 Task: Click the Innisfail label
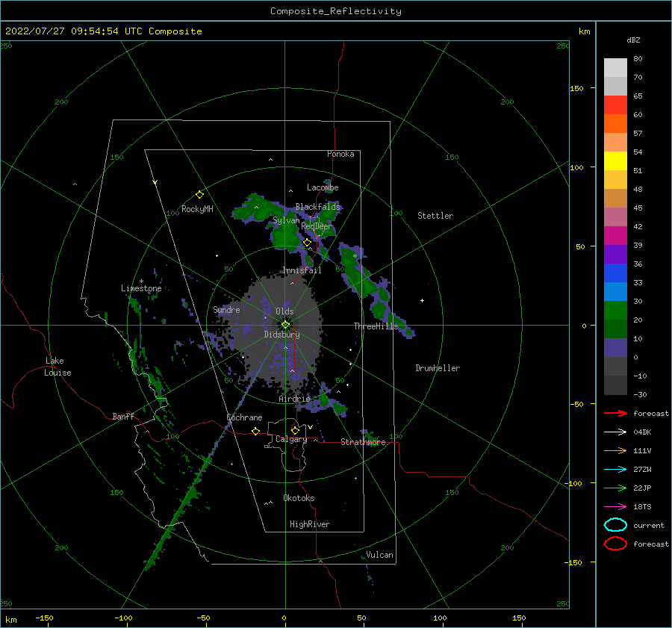coord(302,270)
